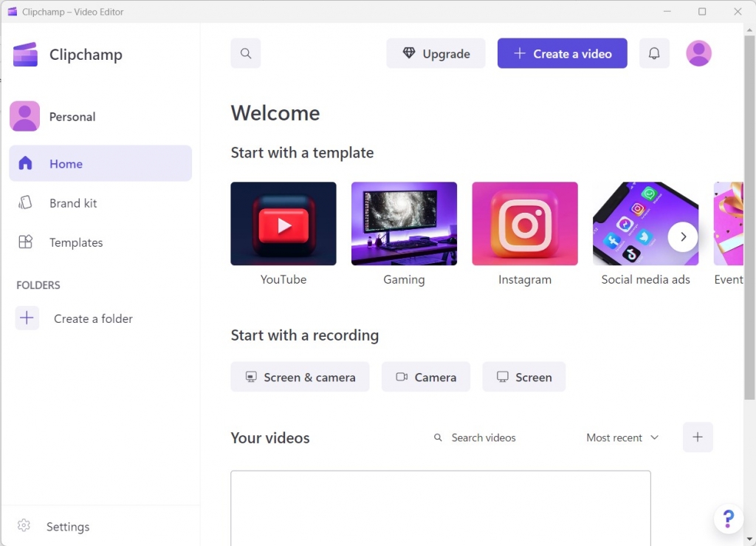756x546 pixels.
Task: Open the Most recent sorting dropdown
Action: 621,437
